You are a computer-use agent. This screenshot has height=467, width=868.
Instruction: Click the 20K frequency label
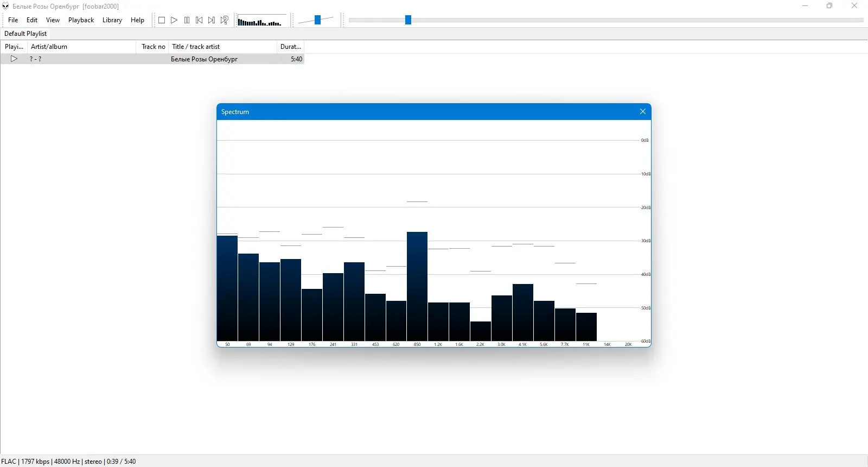(x=628, y=344)
